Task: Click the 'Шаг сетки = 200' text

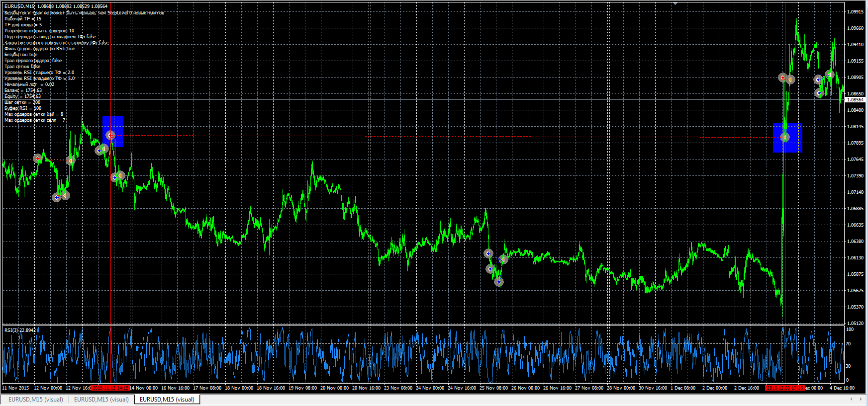Action: click(22, 102)
